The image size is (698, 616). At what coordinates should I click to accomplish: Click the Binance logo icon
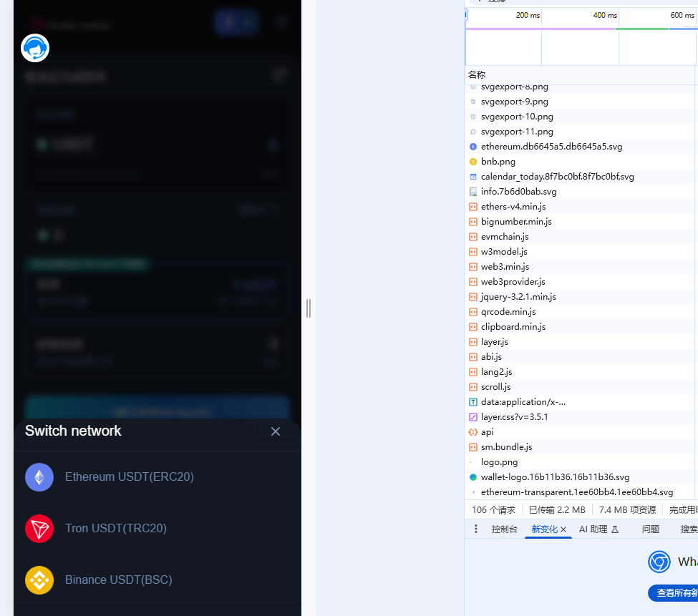[x=39, y=580]
